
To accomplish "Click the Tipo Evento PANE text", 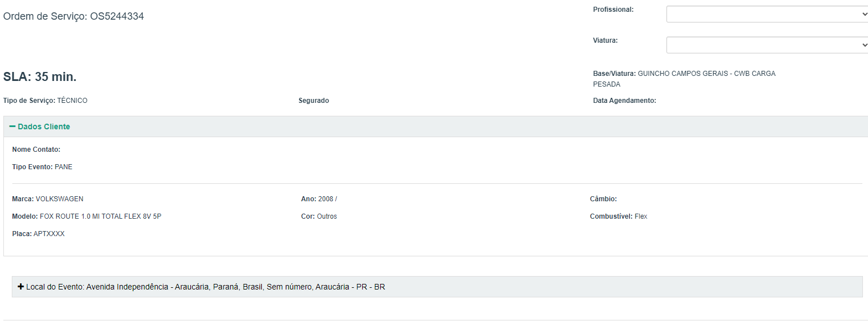I will pos(42,167).
